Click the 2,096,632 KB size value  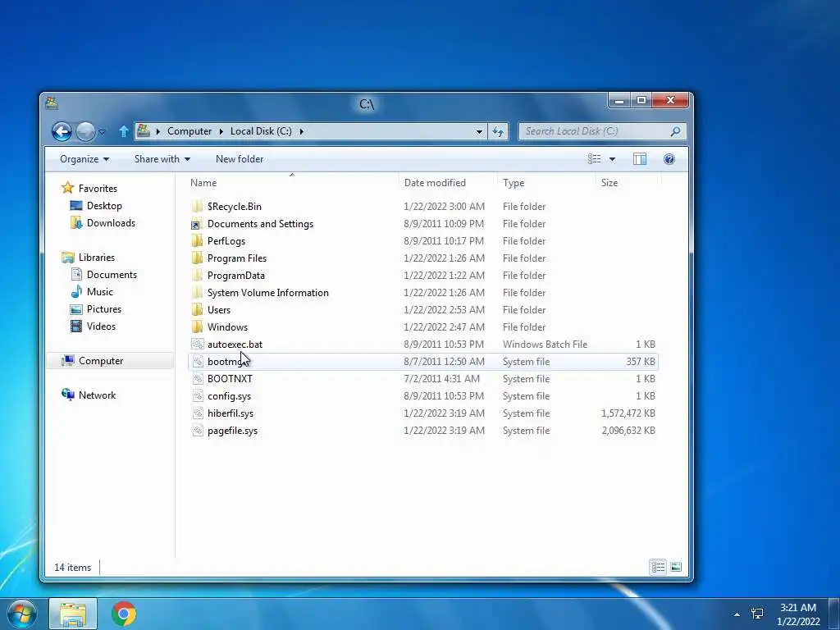coord(628,430)
